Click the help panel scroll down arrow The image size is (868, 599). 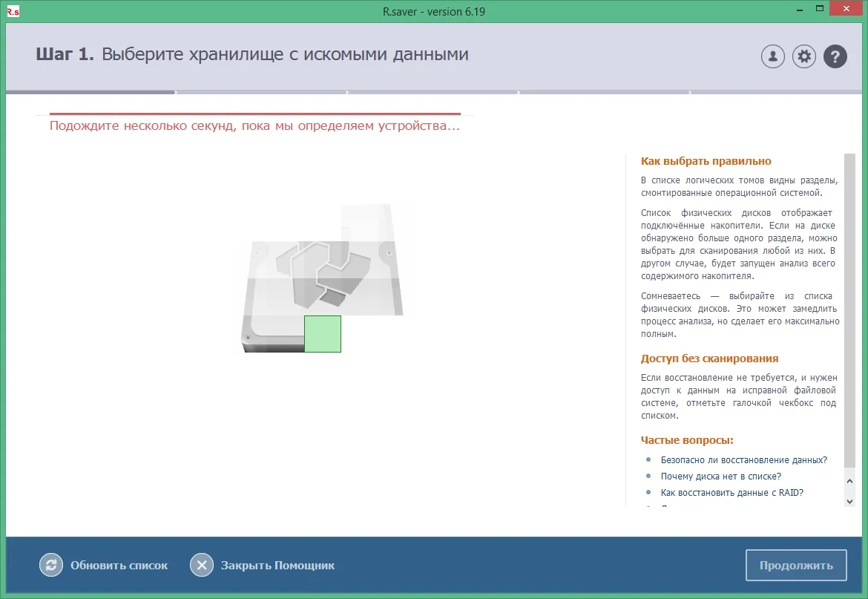click(849, 502)
